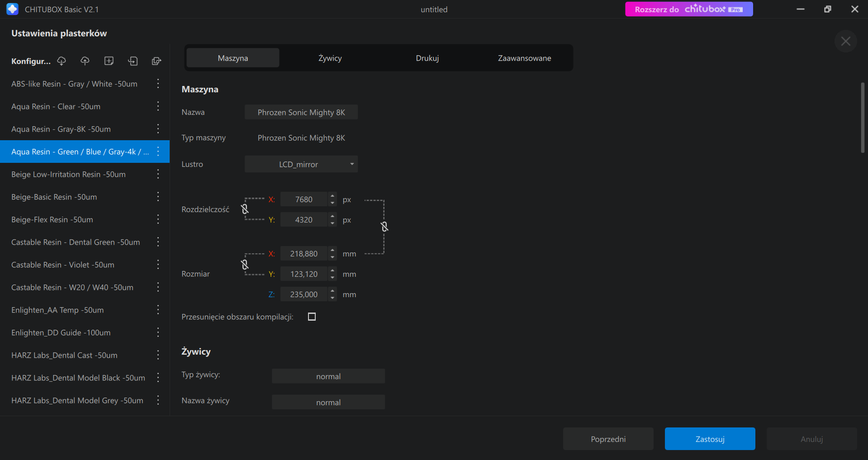Open options for Castable Resin Dental Green
The height and width of the screenshot is (460, 868).
click(158, 242)
